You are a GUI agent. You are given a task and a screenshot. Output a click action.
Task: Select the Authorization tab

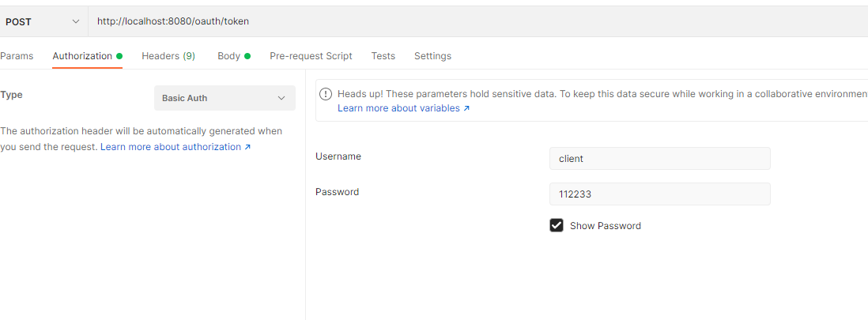[x=82, y=56]
